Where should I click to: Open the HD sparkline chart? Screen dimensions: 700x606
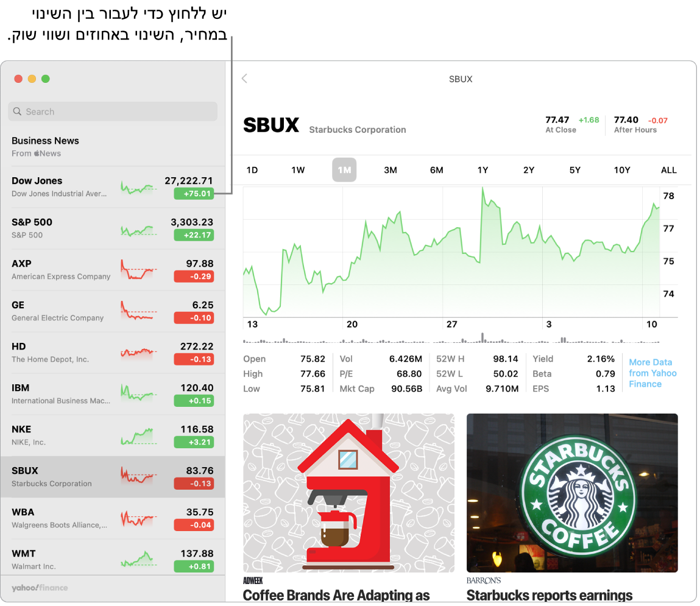pyautogui.click(x=139, y=353)
